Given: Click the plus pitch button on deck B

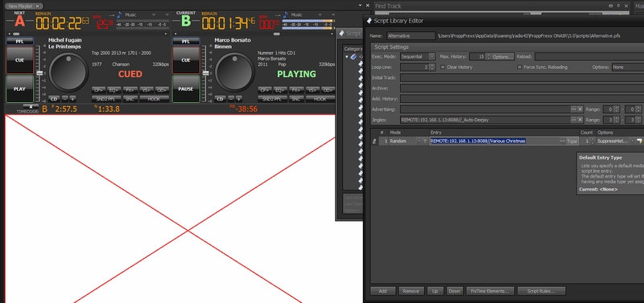Looking at the screenshot, I should (238, 99).
